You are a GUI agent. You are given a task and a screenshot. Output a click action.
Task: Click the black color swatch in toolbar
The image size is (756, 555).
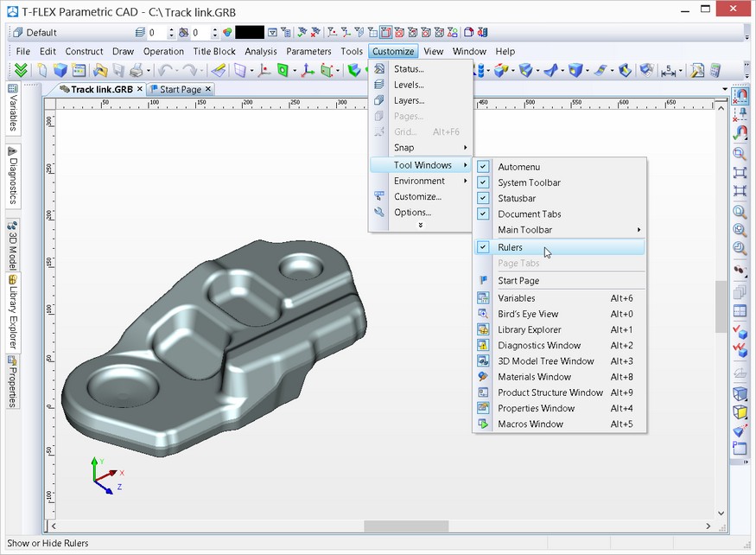(249, 33)
